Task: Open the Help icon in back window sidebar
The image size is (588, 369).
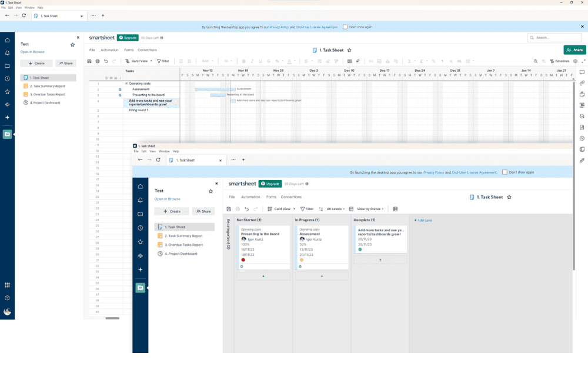Action: 7,298
